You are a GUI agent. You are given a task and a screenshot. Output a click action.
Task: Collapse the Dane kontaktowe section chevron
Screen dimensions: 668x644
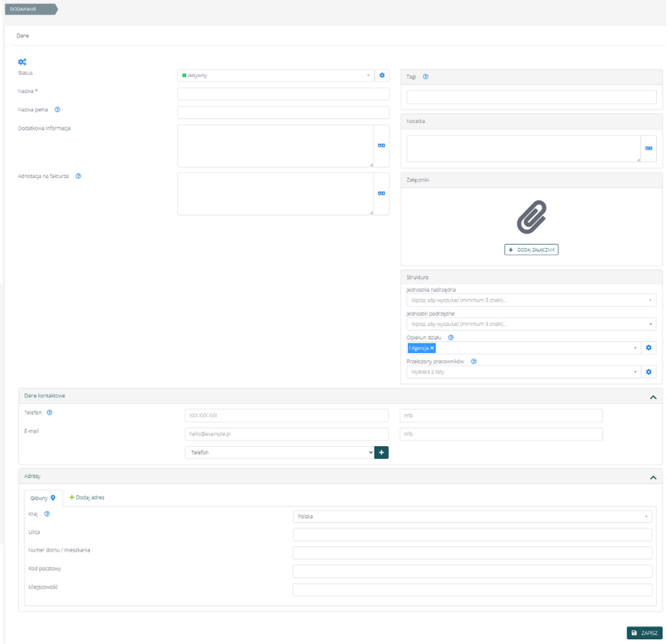653,397
